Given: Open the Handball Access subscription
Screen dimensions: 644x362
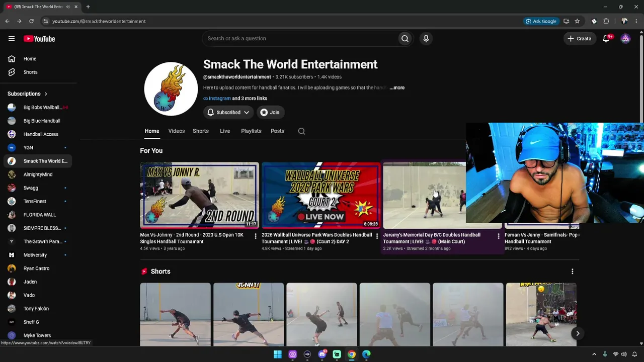Looking at the screenshot, I should pos(38,134).
